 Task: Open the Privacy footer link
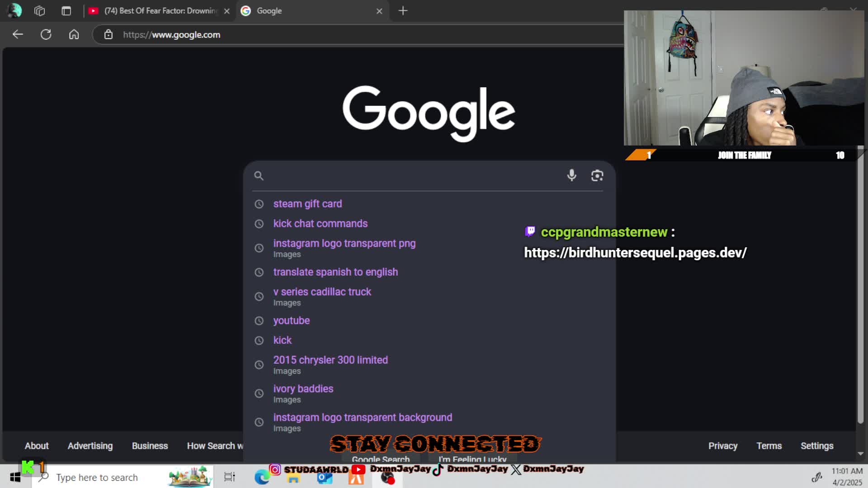[722, 446]
